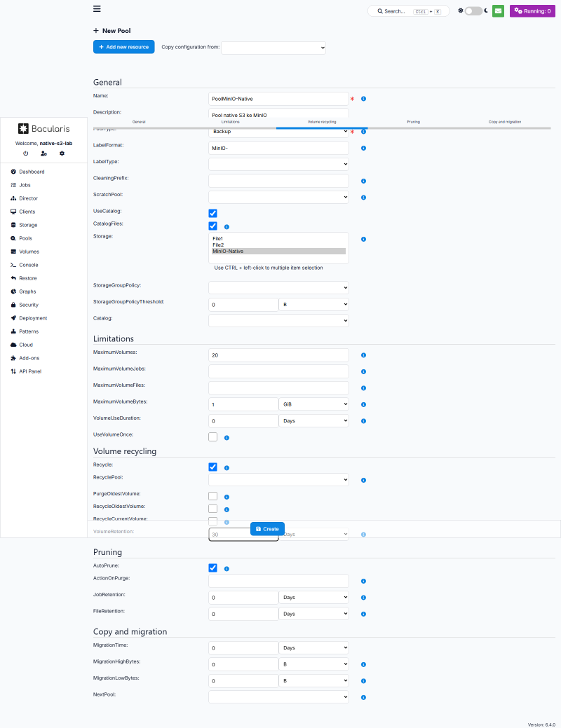Click the info icon next to LabelFormat
Viewport: 561px width, 728px height.
coord(363,148)
